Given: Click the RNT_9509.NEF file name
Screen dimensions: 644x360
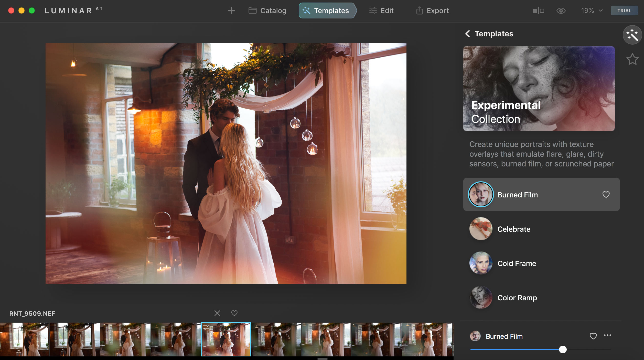Looking at the screenshot, I should 32,313.
